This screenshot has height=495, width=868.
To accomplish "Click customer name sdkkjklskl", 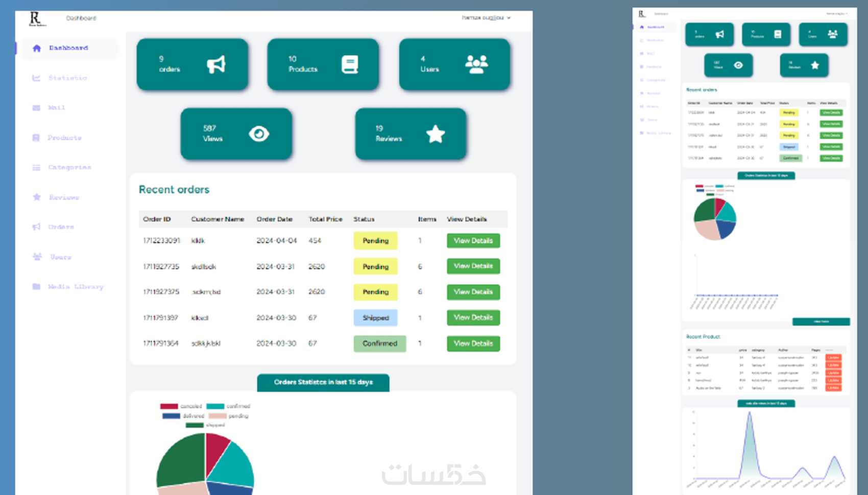I will pyautogui.click(x=206, y=343).
